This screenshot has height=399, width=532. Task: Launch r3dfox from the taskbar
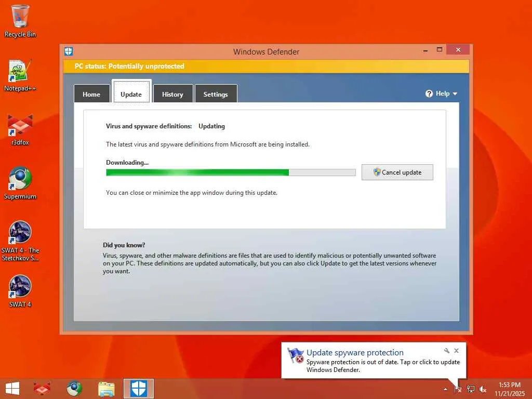(42, 389)
